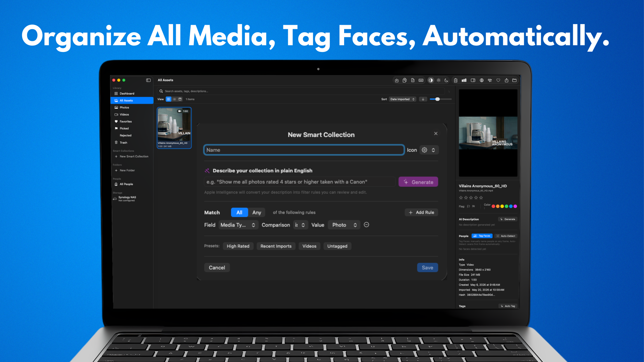644x362 pixels.
Task: Switch to grid view
Action: tap(168, 99)
